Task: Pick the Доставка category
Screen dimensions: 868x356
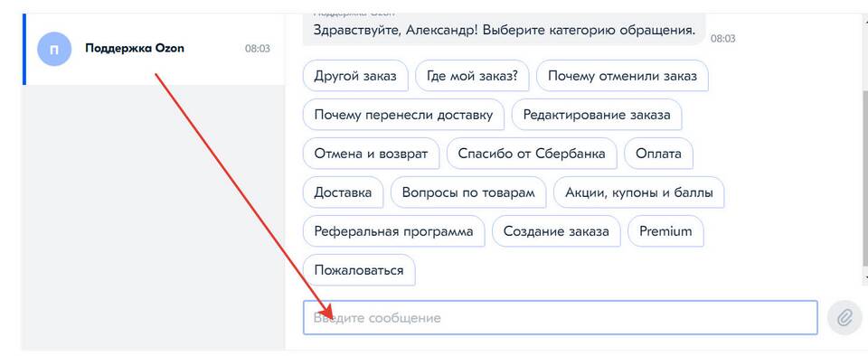Action: coord(343,192)
